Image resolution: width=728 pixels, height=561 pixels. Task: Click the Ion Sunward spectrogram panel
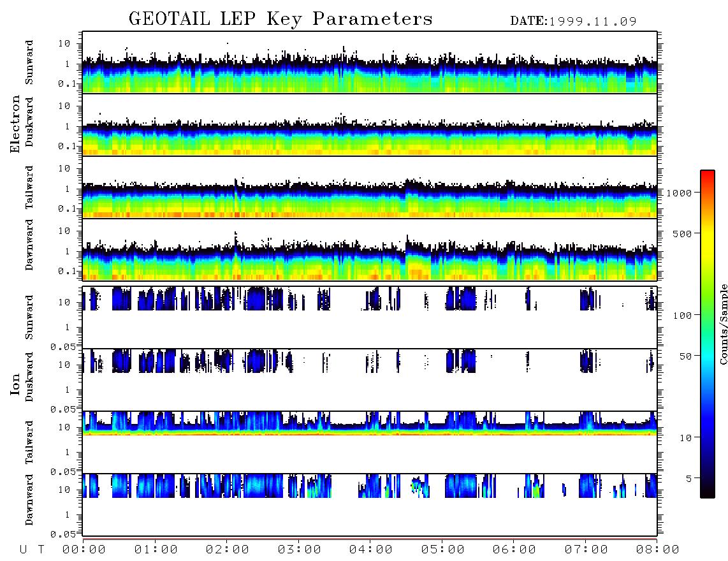[370, 317]
